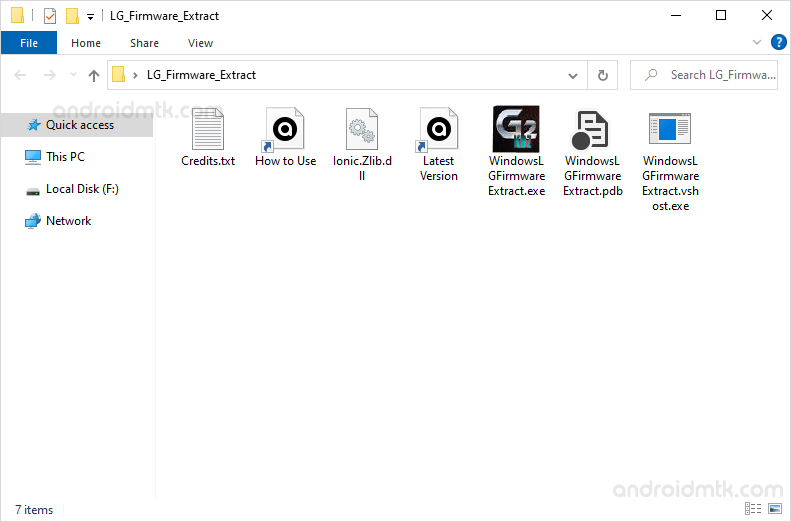The image size is (791, 522).
Task: Maximize the Explorer window
Action: (x=721, y=16)
